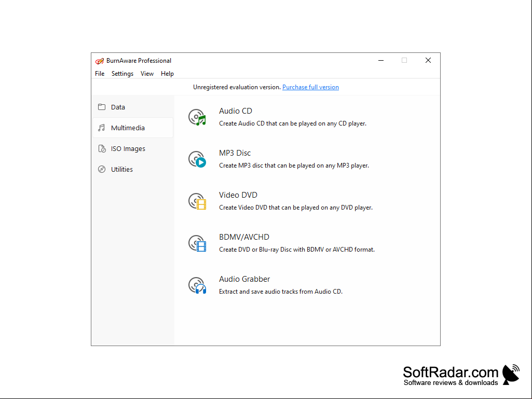Launch the Audio CD tool by its title
This screenshot has height=399, width=532.
click(236, 111)
